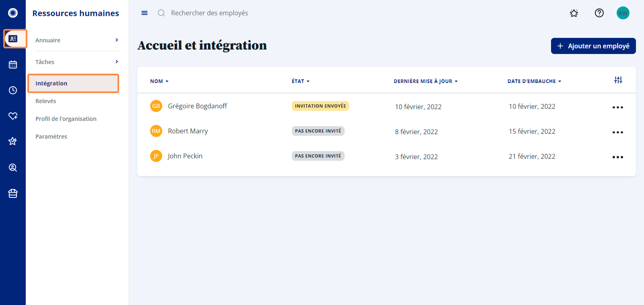Select Intégration in the side menu
644x305 pixels.
[73, 83]
